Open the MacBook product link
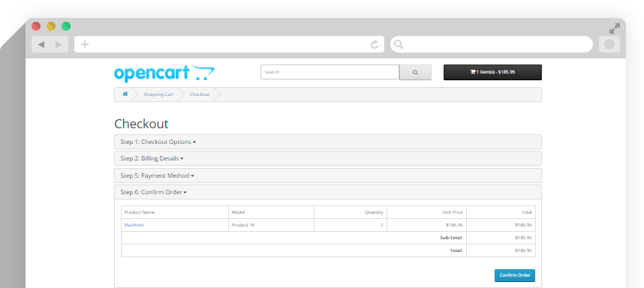The image size is (644, 288). [134, 225]
